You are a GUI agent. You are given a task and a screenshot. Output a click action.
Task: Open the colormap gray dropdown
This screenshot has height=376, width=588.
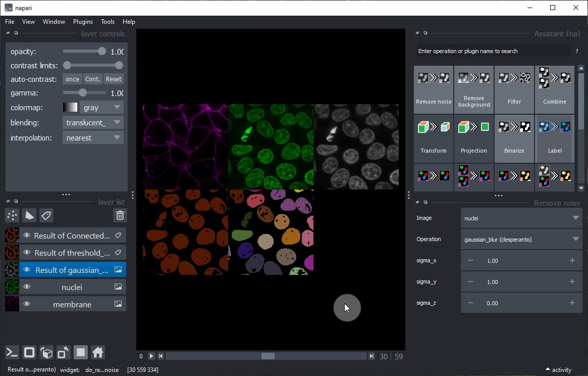click(x=101, y=108)
